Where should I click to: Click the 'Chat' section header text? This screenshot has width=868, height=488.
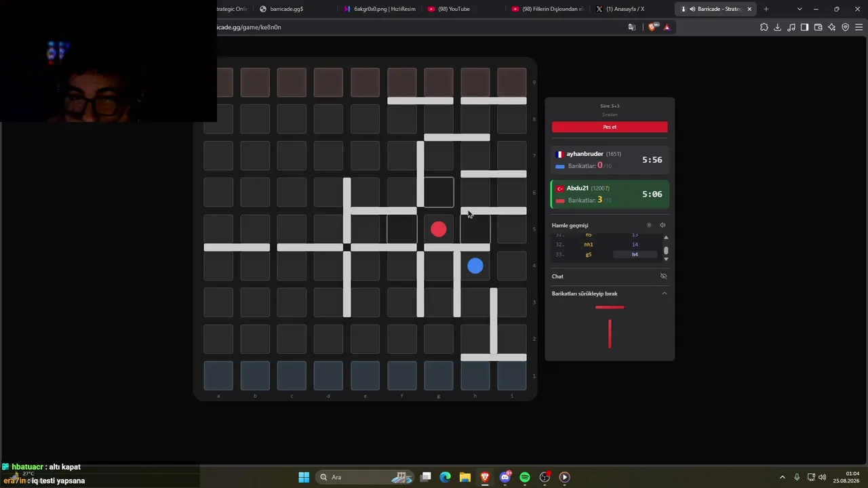[557, 277]
